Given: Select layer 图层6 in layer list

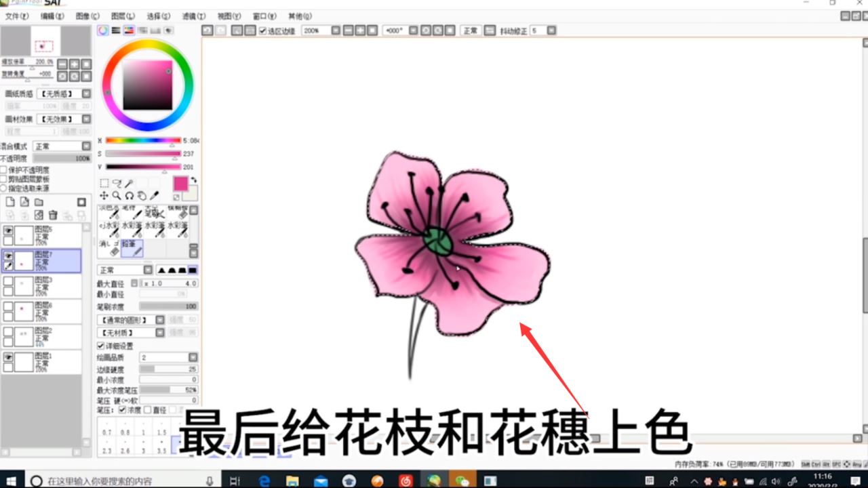Looking at the screenshot, I should (x=42, y=312).
